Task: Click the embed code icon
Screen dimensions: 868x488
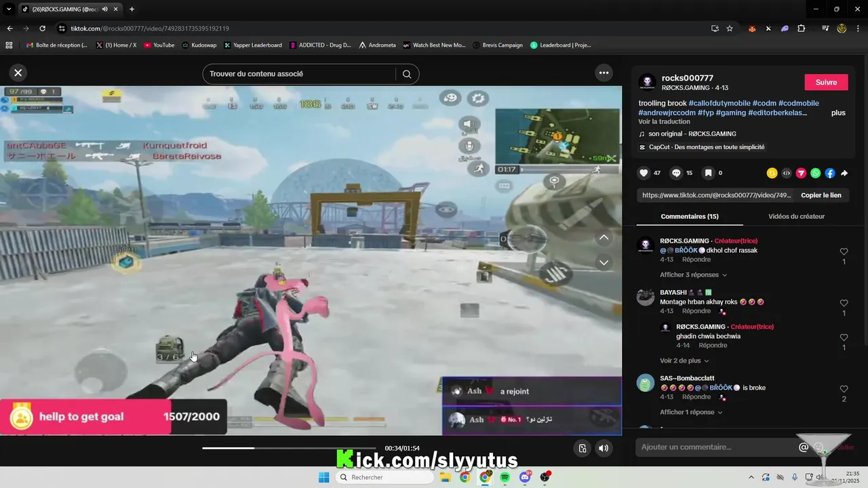Action: tap(787, 173)
